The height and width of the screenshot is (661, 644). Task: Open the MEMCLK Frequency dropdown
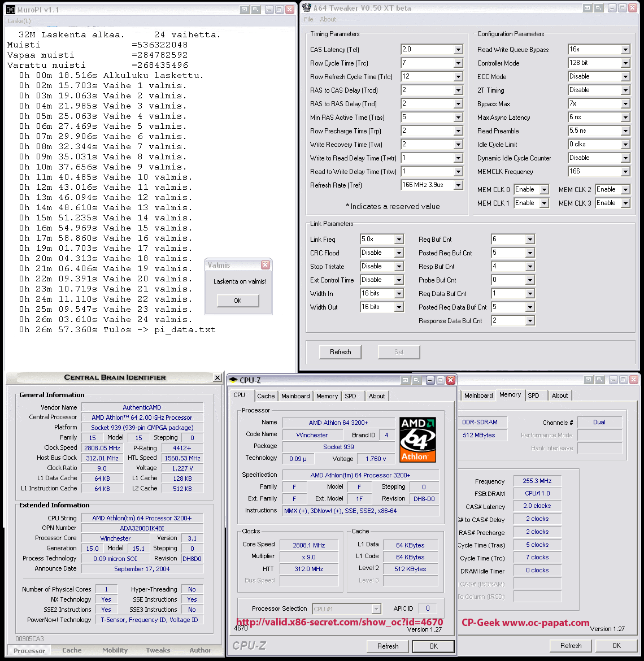coord(625,172)
